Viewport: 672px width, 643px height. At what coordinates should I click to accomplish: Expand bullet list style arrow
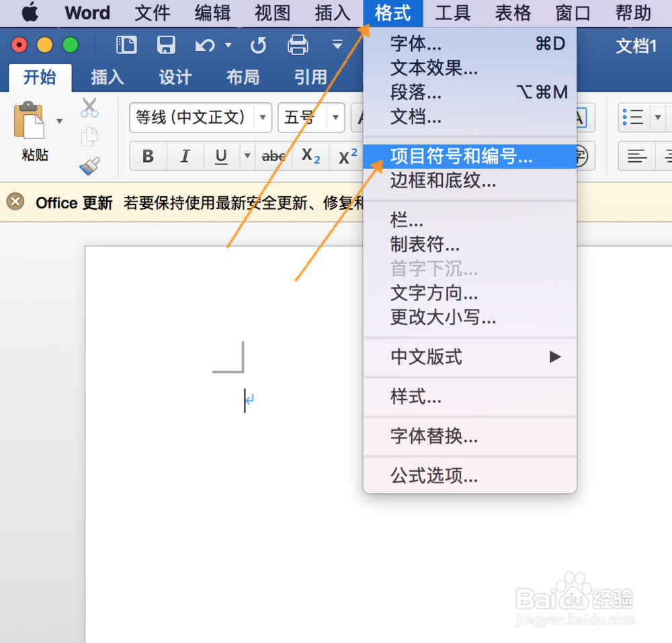(657, 117)
